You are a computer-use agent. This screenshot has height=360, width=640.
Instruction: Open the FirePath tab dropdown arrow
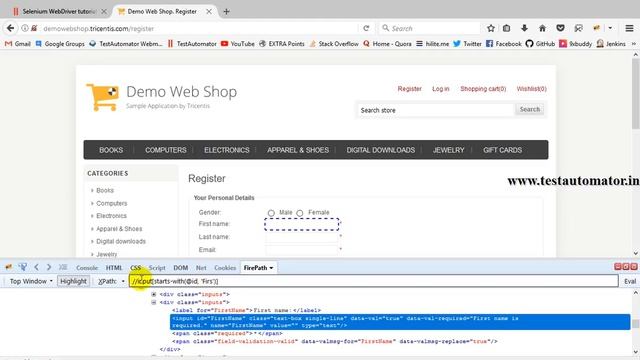pos(271,268)
